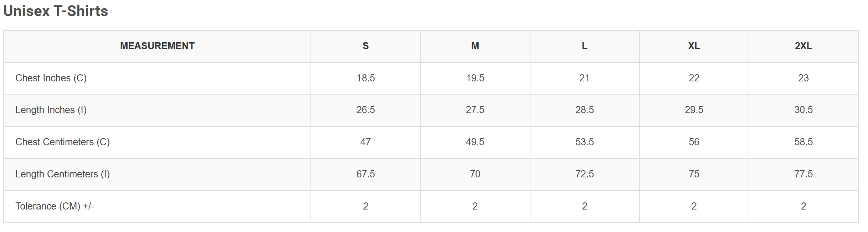Click the 2XL tolerance value cell
The height and width of the screenshot is (232, 868).
pyautogui.click(x=803, y=206)
